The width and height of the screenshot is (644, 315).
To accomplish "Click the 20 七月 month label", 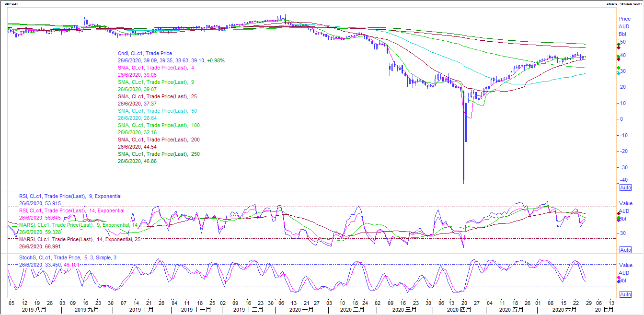I will pyautogui.click(x=604, y=310).
